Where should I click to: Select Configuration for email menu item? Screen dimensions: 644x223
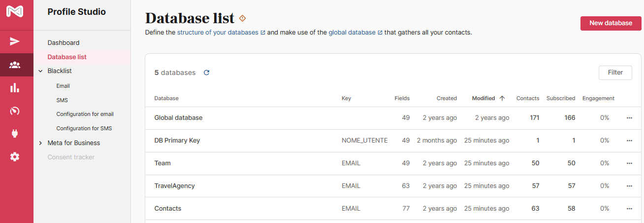tap(85, 114)
